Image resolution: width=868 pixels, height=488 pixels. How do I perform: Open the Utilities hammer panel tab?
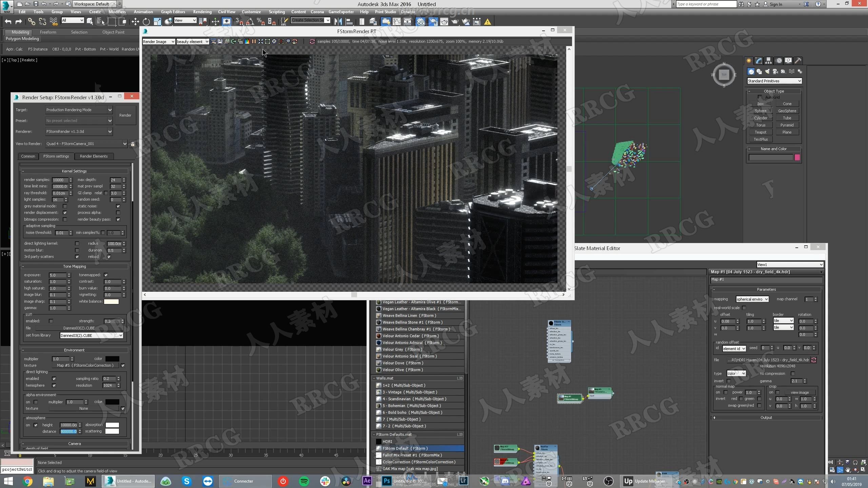[x=798, y=61]
